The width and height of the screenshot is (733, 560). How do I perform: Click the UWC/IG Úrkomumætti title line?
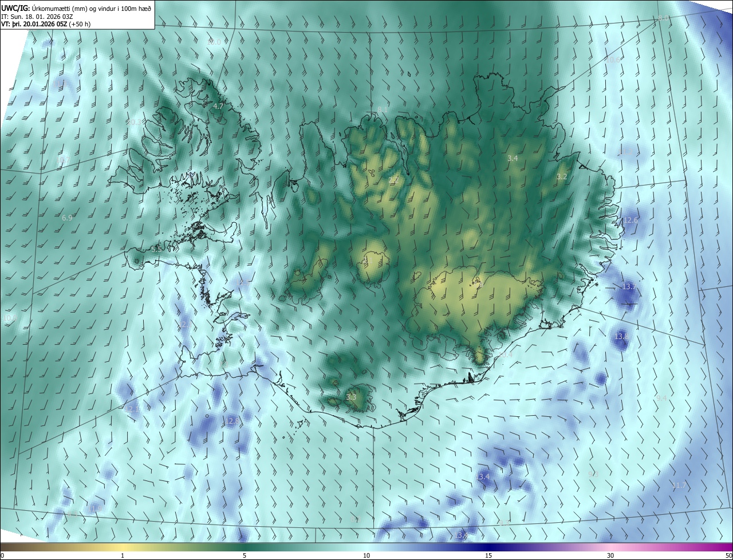click(x=76, y=8)
